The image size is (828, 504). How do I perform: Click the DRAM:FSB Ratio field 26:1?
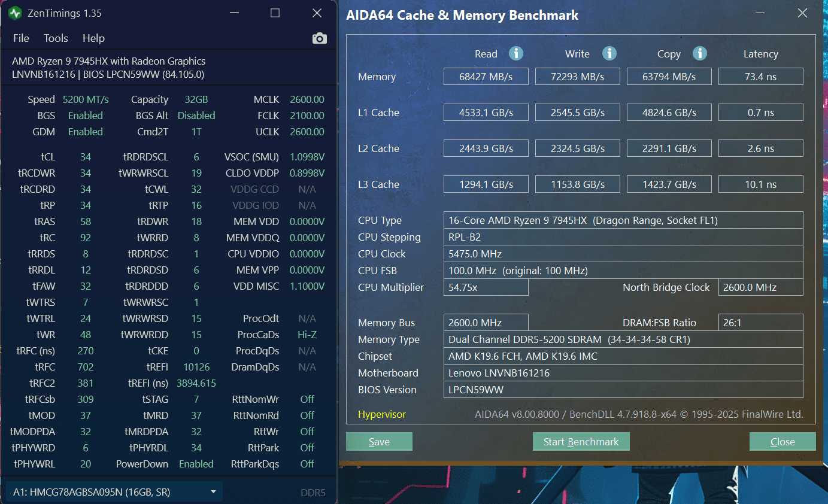760,323
